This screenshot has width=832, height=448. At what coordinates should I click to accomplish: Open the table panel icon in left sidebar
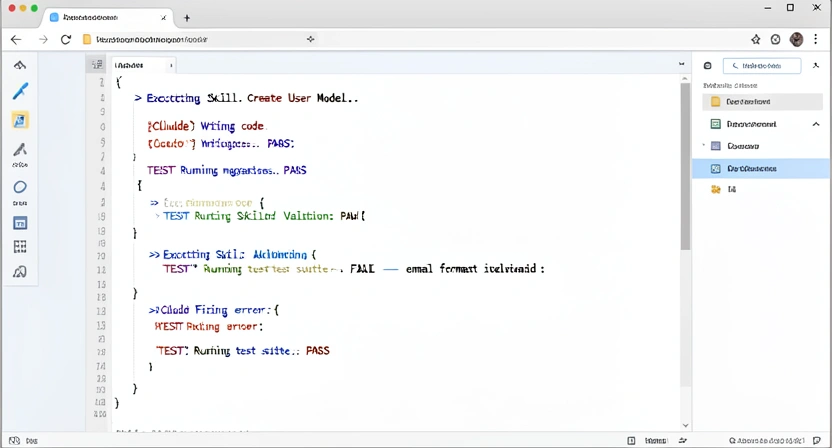point(20,223)
